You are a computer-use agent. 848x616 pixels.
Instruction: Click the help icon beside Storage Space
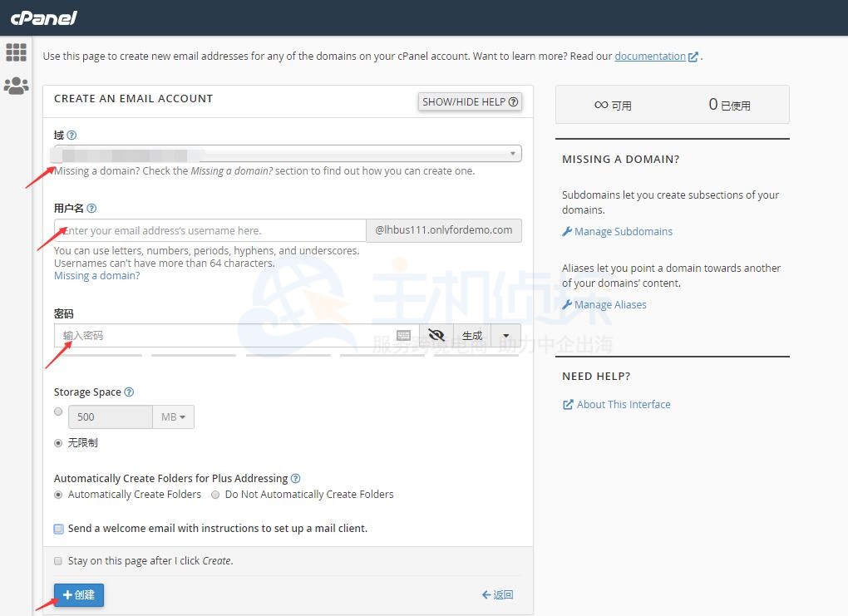[129, 392]
